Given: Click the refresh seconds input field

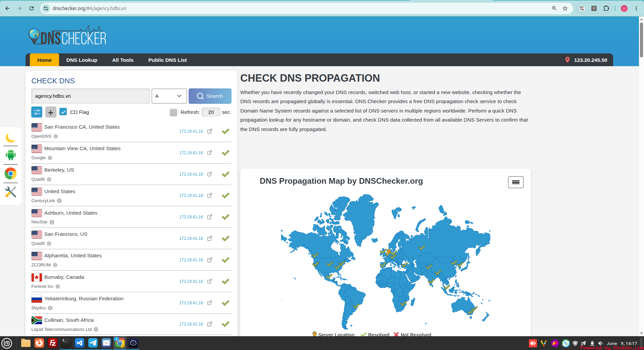Looking at the screenshot, I should pyautogui.click(x=211, y=112).
